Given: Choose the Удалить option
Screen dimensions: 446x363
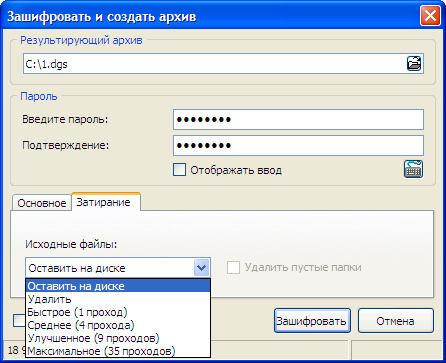Looking at the screenshot, I should 118,299.
